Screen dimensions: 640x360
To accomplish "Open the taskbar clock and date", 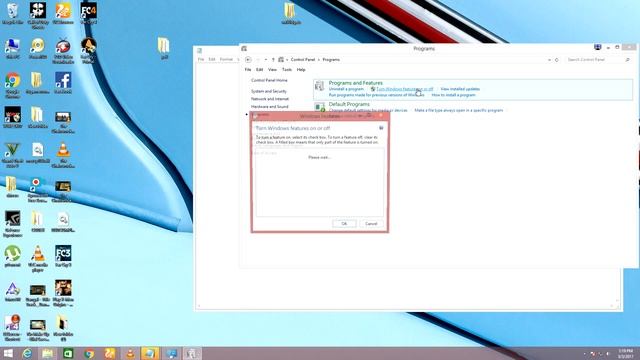I will (625, 353).
